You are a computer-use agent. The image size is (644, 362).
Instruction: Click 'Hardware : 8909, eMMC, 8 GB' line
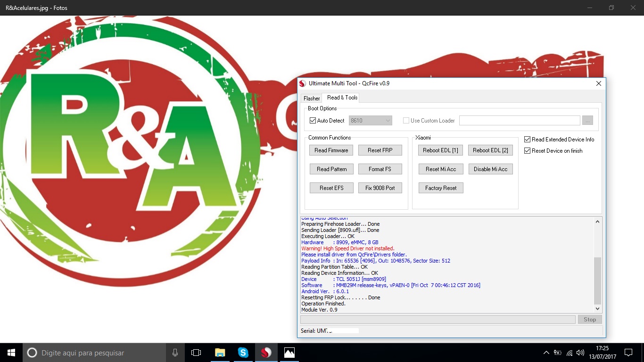point(340,242)
